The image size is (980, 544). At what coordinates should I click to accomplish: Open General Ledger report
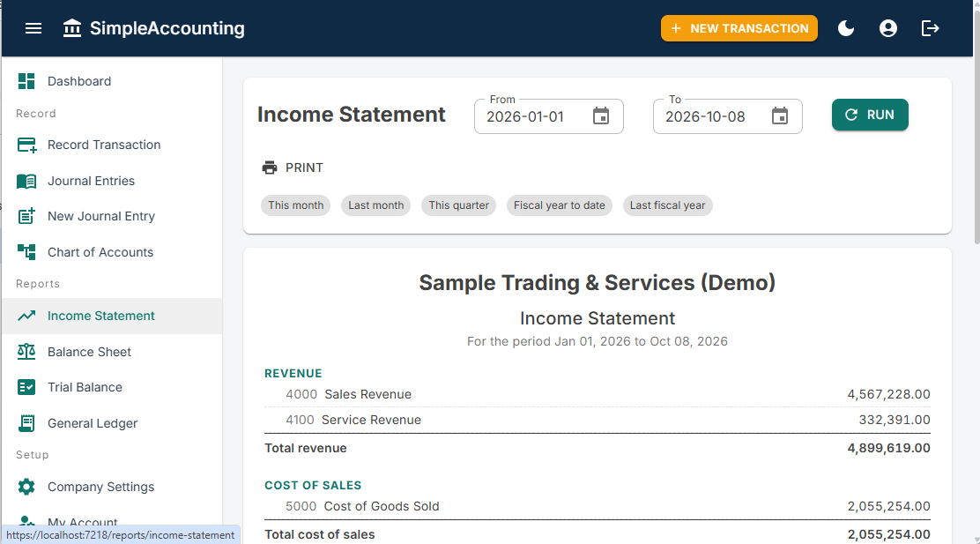click(x=112, y=423)
